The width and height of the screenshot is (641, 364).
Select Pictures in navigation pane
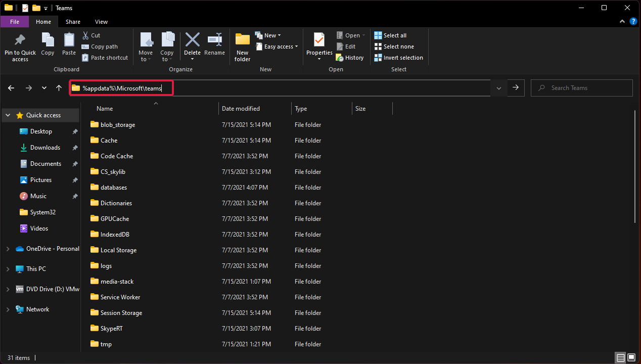(41, 180)
